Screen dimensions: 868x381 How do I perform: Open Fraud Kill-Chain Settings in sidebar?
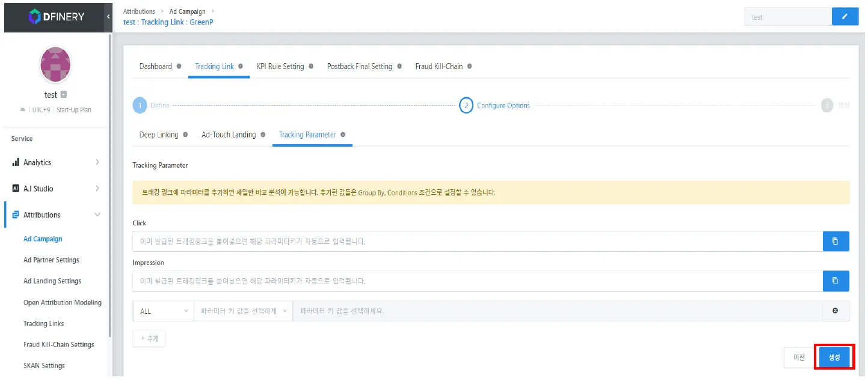coord(59,344)
